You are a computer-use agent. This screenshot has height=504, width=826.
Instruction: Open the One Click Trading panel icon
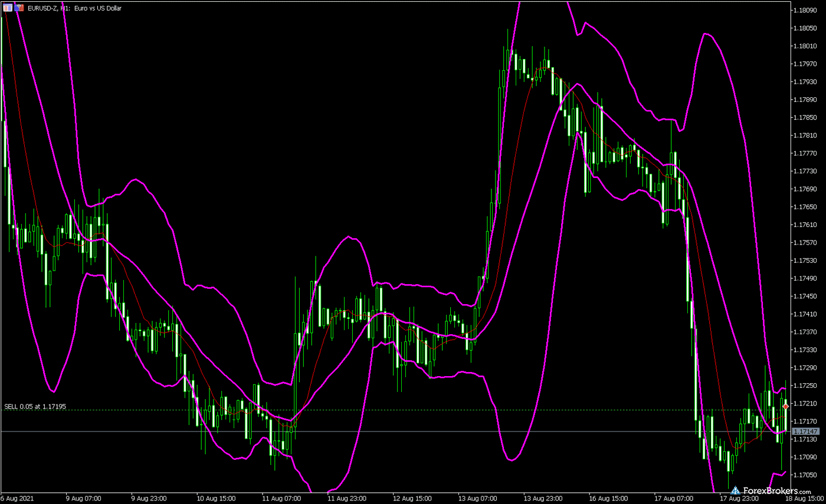[x=8, y=8]
